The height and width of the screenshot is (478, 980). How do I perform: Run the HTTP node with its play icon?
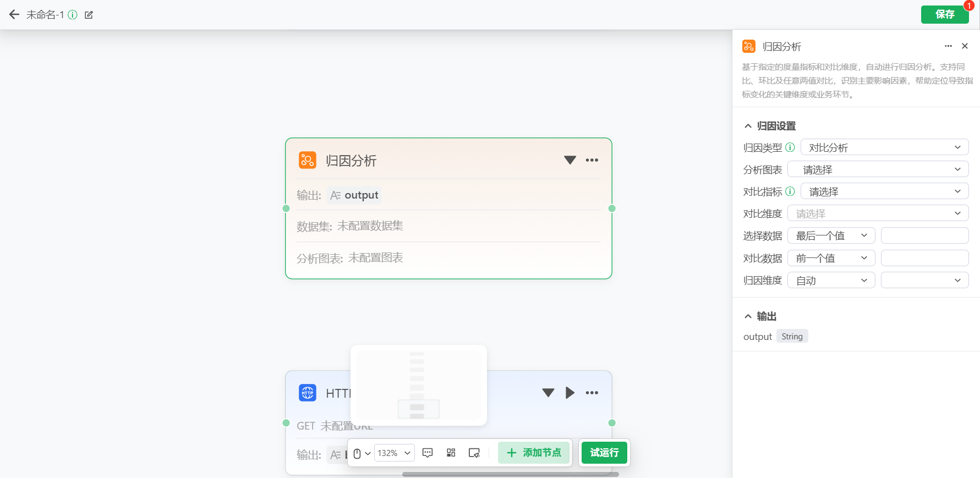570,393
